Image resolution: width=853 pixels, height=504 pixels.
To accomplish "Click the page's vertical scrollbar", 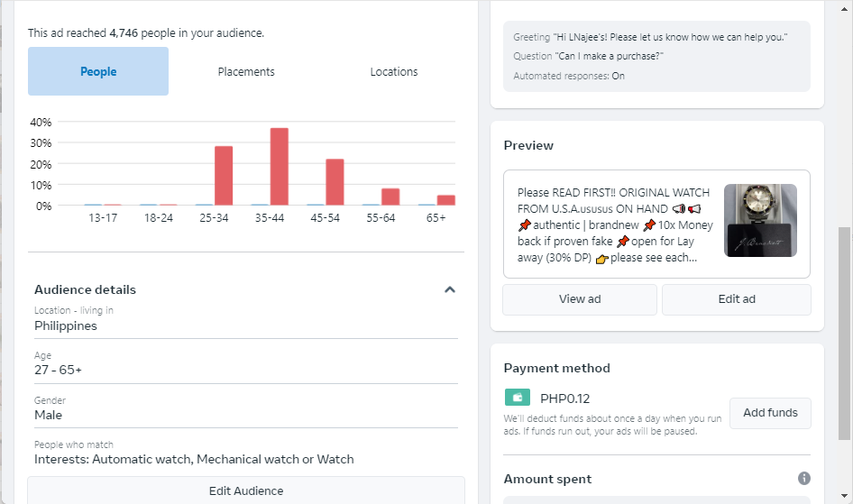I will point(844,332).
